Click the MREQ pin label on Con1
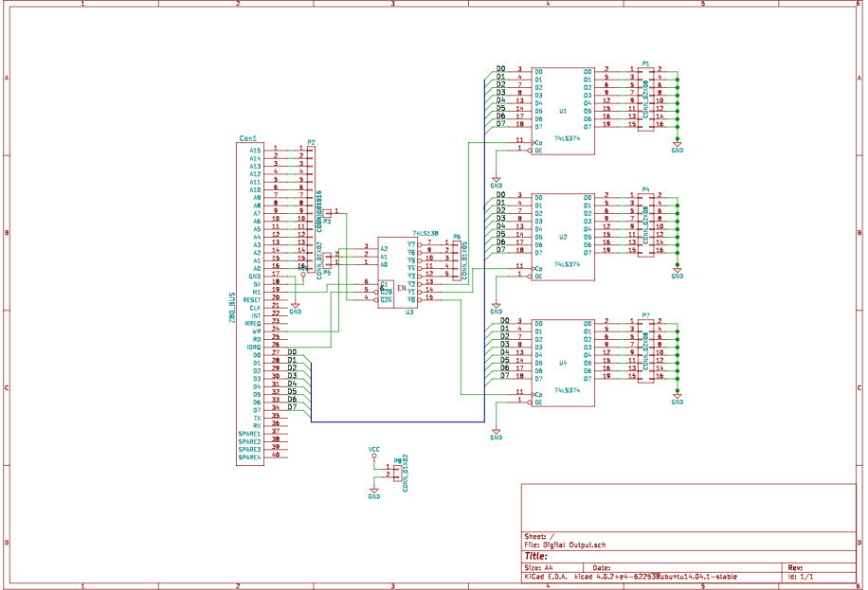Screen dimensions: 868x590 (x=252, y=323)
